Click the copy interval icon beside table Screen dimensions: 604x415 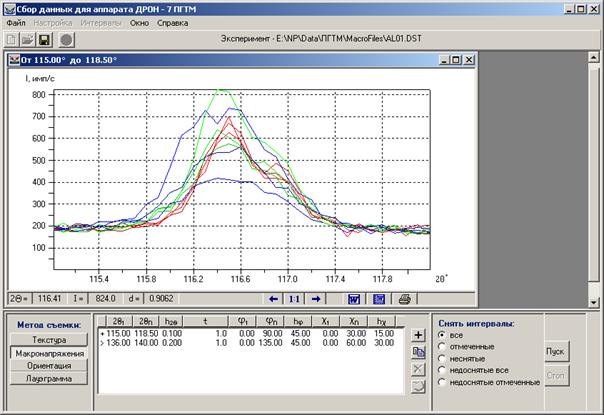coord(418,352)
